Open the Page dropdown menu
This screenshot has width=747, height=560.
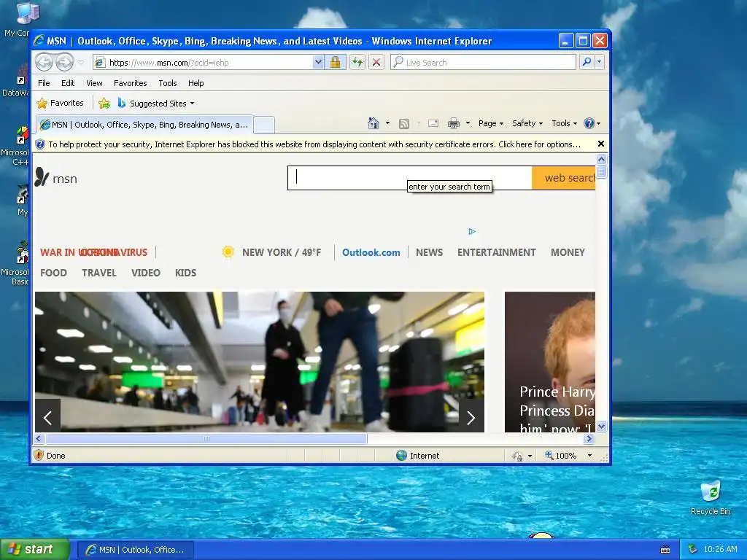tap(491, 123)
